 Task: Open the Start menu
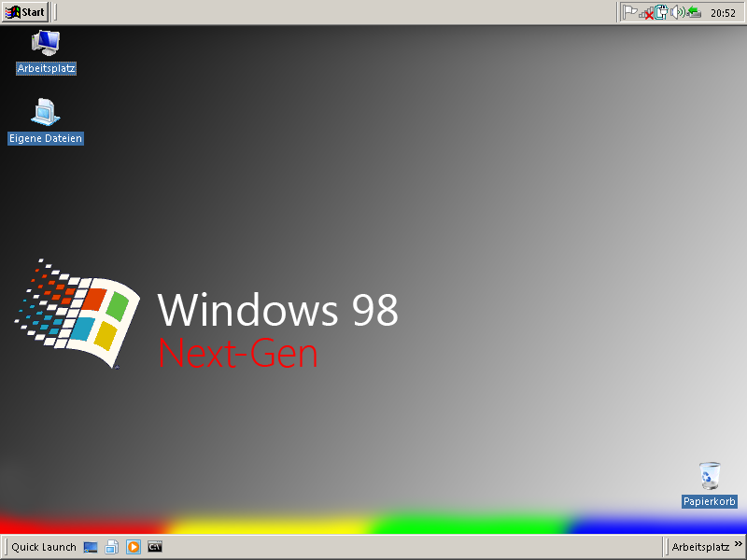[x=25, y=12]
